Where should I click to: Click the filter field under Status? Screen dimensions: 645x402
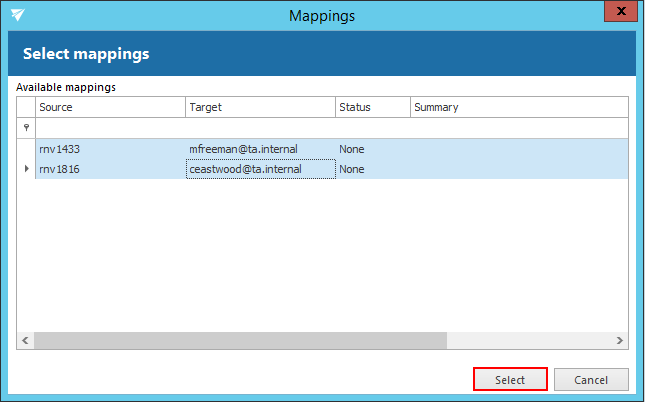[x=372, y=128]
